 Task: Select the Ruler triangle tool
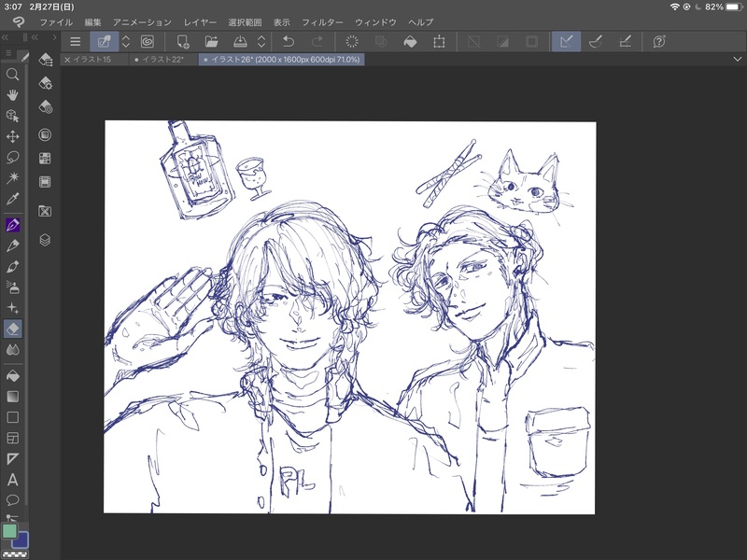(13, 459)
